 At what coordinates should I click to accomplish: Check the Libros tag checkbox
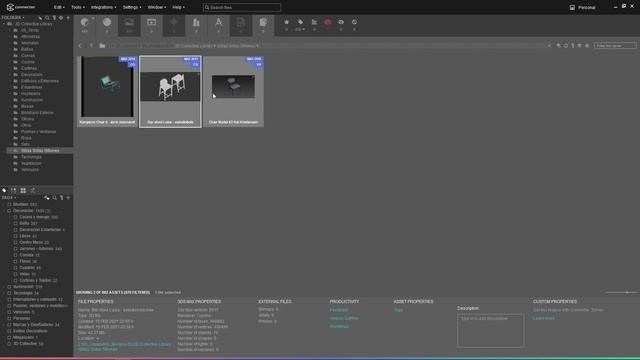tap(16, 236)
